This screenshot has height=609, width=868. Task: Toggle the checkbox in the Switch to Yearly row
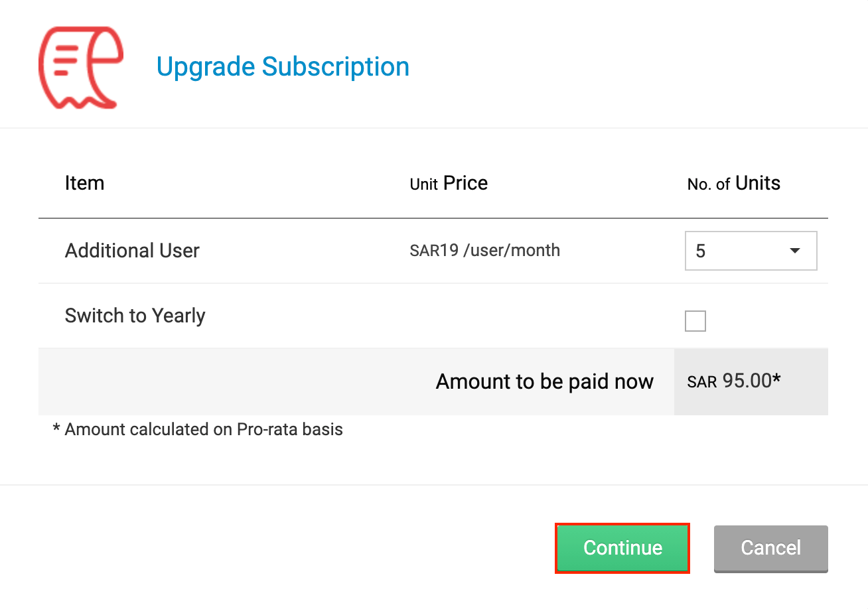695,321
